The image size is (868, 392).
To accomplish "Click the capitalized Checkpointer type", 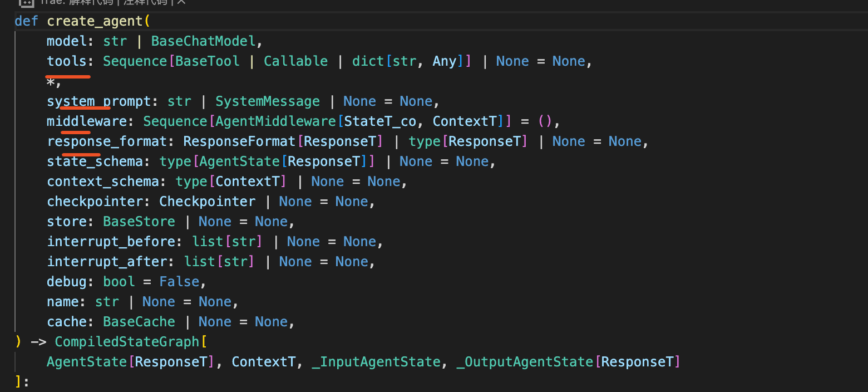I will tap(208, 202).
